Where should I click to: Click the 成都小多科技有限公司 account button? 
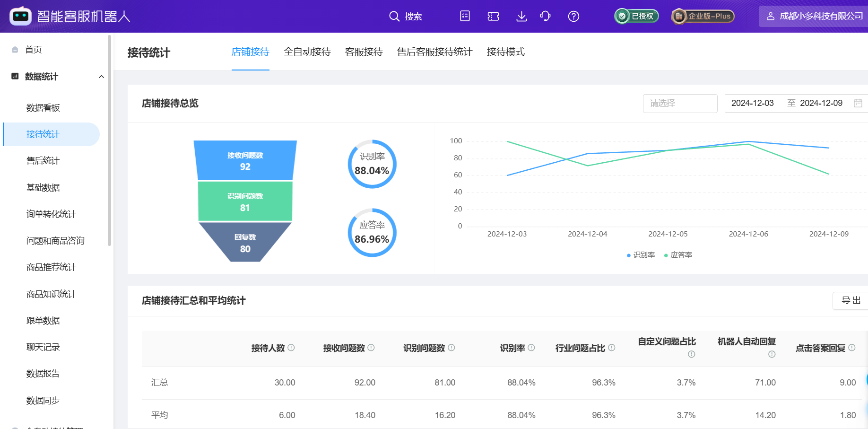pyautogui.click(x=814, y=16)
